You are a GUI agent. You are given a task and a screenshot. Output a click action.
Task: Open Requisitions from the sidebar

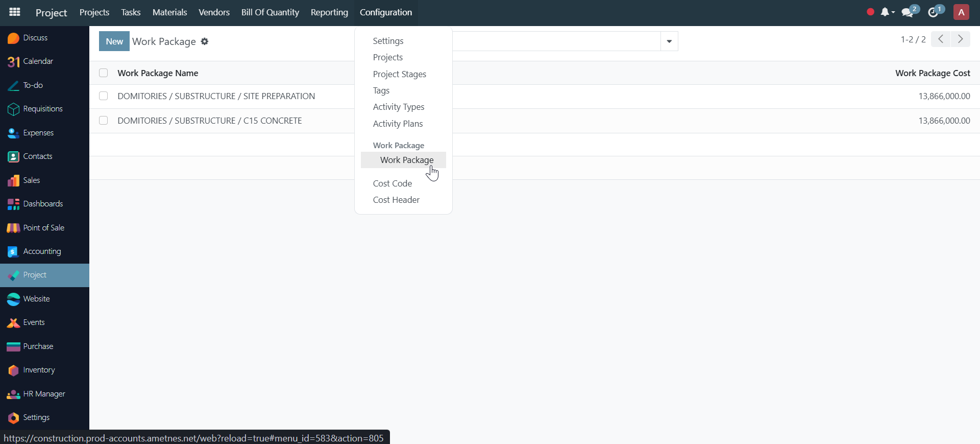(43, 109)
